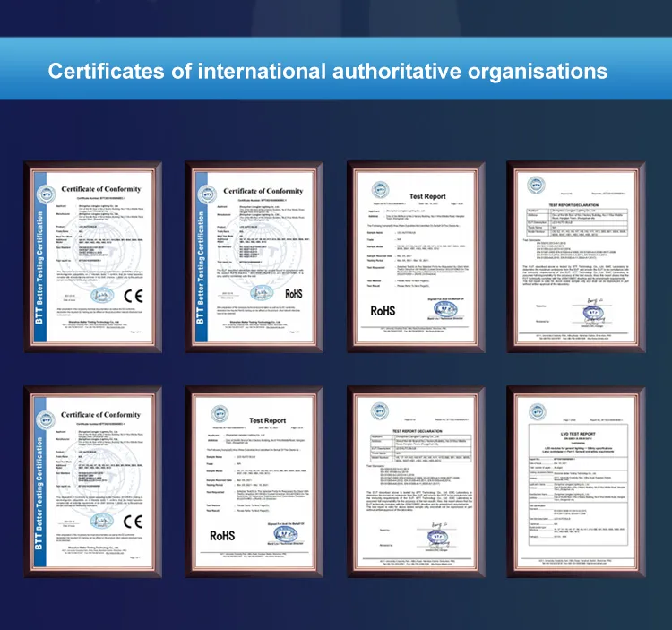Click the 'Test Report' title in the bottom row
Image resolution: width=672 pixels, height=630 pixels.
267,420
